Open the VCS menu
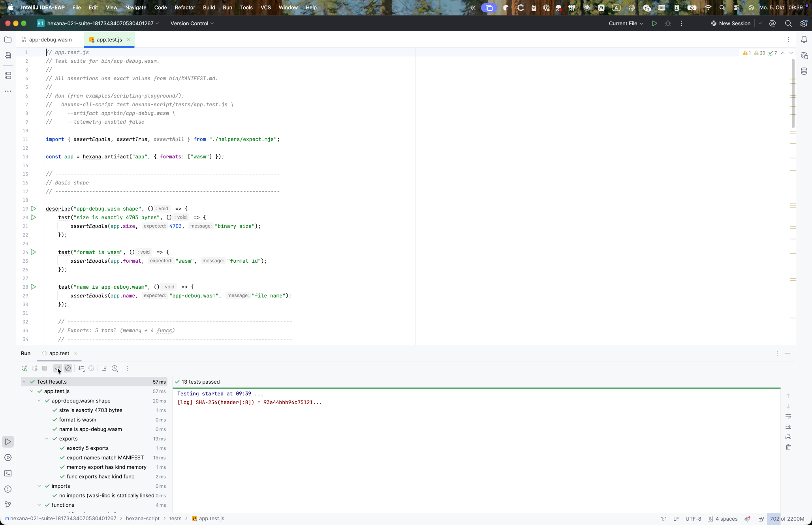 coord(265,8)
